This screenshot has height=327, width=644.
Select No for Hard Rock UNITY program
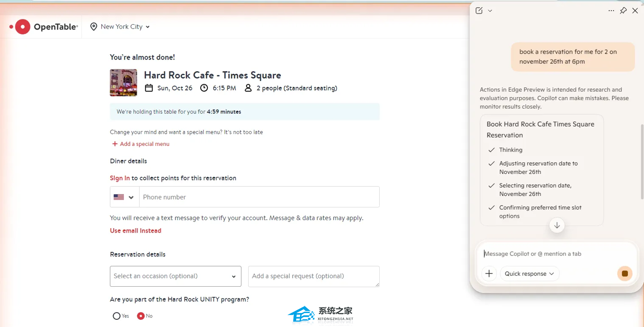(x=141, y=316)
